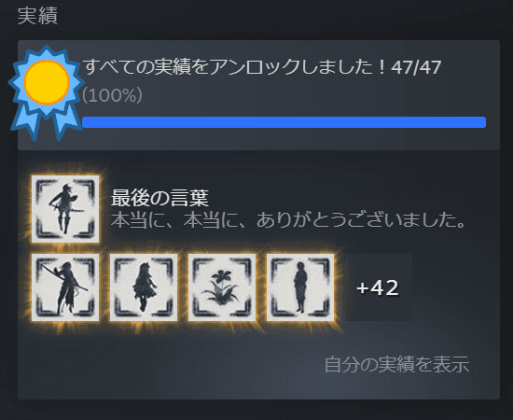
Task: Open the 最後の言葉 achievement icon
Action: pyautogui.click(x=65, y=209)
